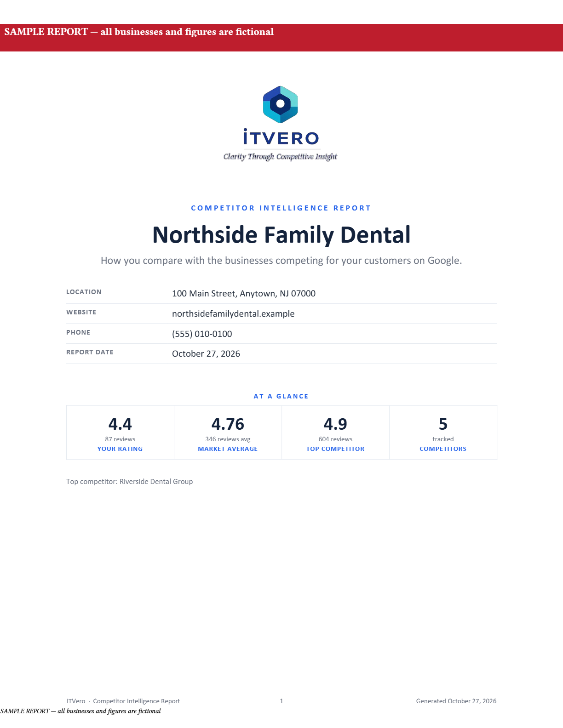Screen dimensions: 563x728
Task: Click the 'AT A GLANCE' section heading
Action: click(x=281, y=396)
